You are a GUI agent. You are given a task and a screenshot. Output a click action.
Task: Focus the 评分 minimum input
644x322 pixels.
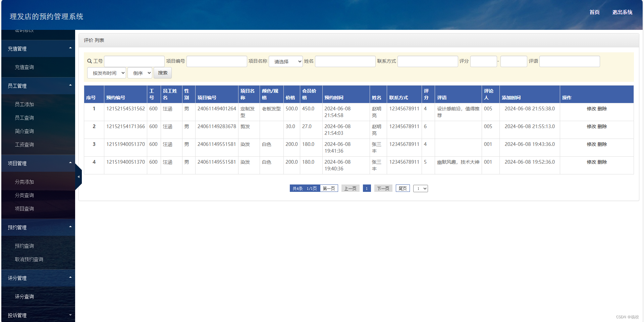pos(484,61)
